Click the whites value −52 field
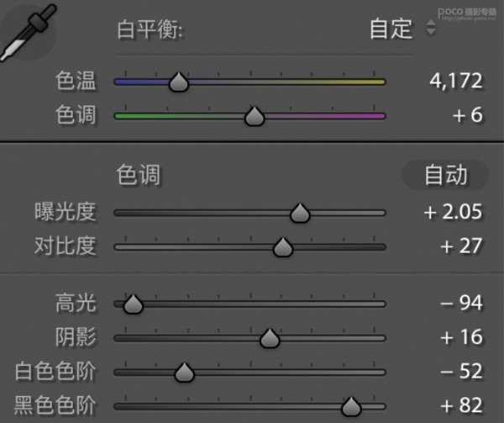504x423 pixels. 461,372
